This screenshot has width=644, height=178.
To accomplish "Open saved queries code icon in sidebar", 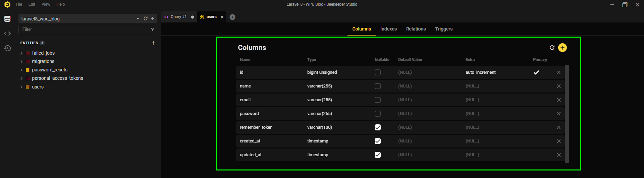I will coord(7,34).
